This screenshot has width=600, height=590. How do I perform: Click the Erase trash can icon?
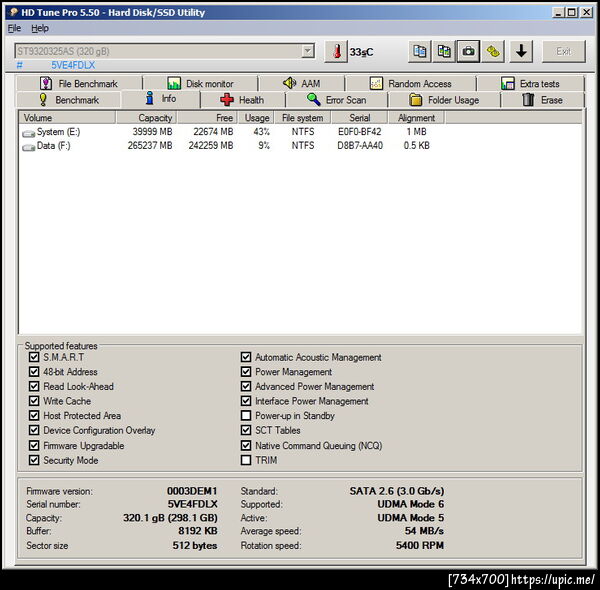(x=528, y=100)
